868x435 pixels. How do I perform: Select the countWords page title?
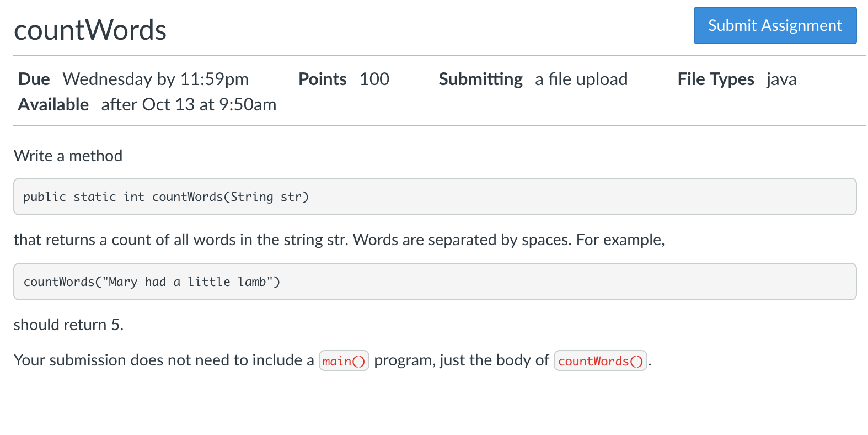[x=89, y=30]
